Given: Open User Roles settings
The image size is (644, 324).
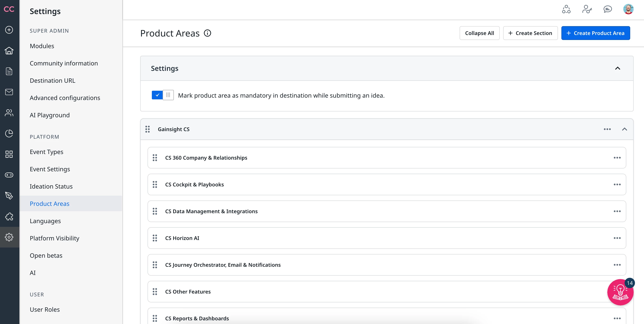Looking at the screenshot, I should click(x=45, y=310).
